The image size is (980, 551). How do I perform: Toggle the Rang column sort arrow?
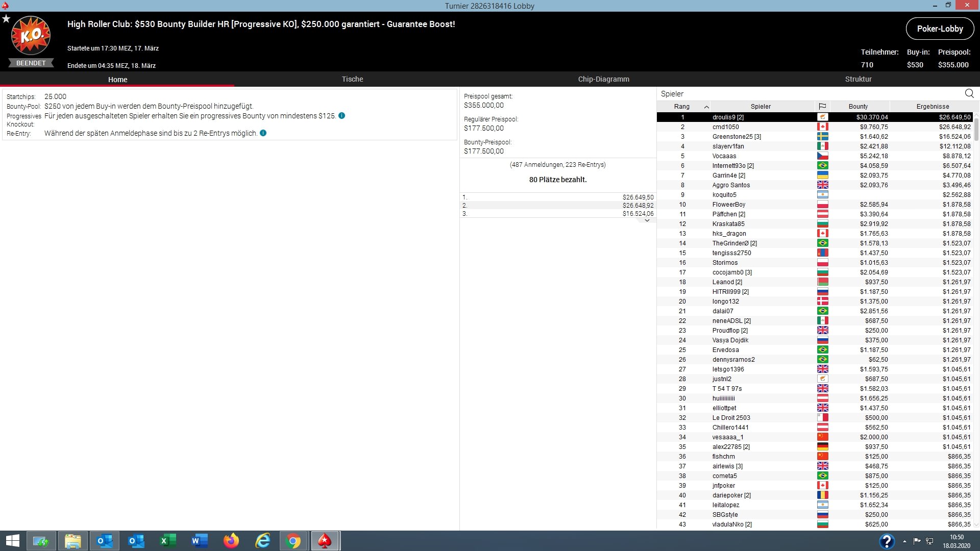pyautogui.click(x=706, y=107)
